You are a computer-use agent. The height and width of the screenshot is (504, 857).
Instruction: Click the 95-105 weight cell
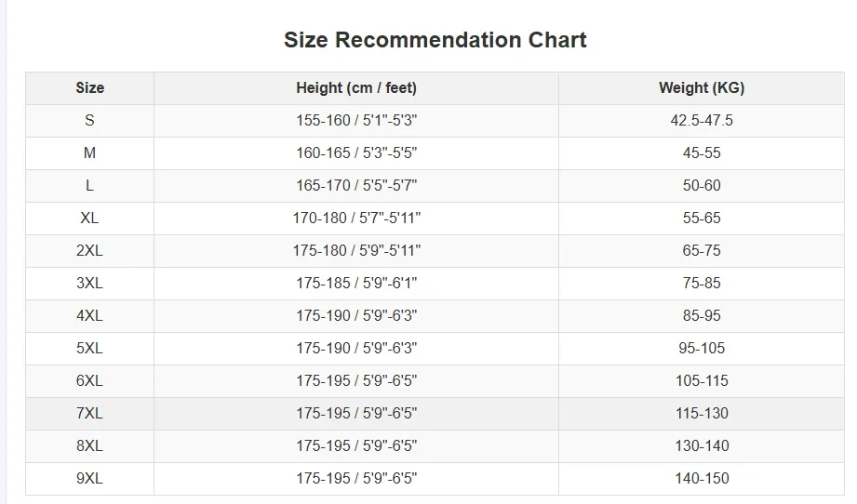[702, 349]
